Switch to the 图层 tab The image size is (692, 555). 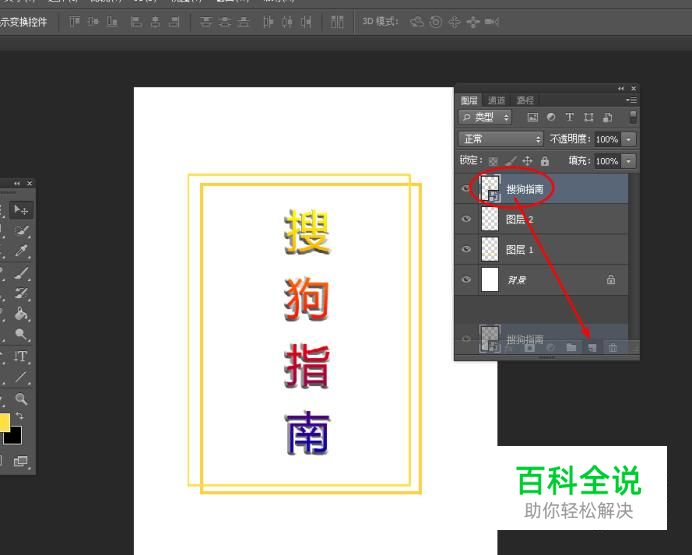pyautogui.click(x=469, y=101)
